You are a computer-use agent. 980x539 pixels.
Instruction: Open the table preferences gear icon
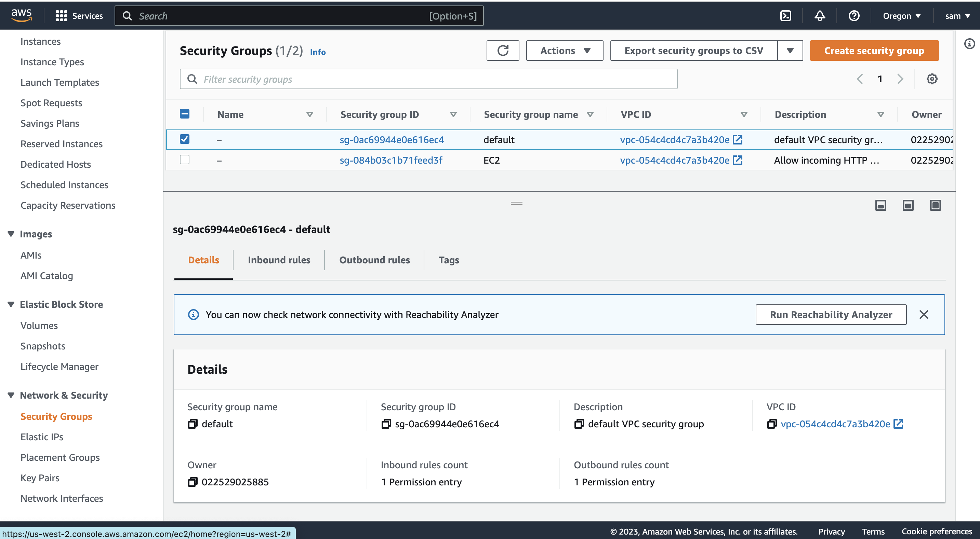(x=932, y=79)
